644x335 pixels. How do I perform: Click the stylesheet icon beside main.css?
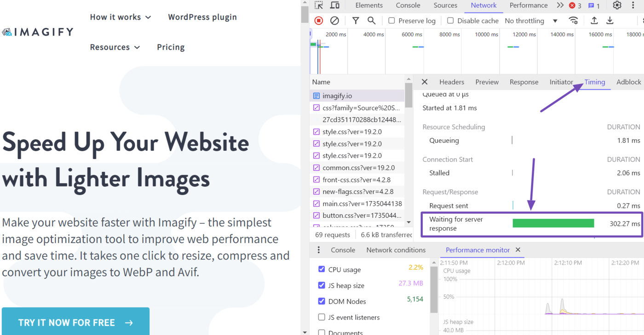(x=316, y=203)
